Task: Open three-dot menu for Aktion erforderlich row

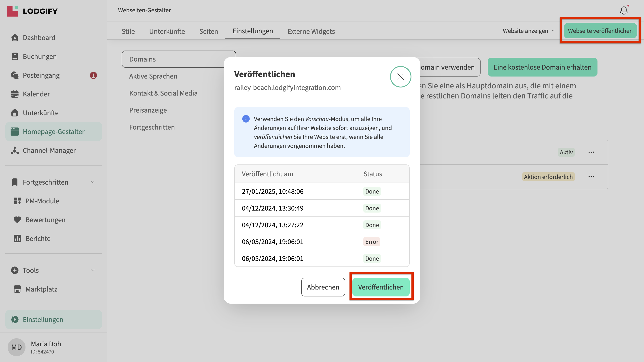Action: tap(591, 177)
